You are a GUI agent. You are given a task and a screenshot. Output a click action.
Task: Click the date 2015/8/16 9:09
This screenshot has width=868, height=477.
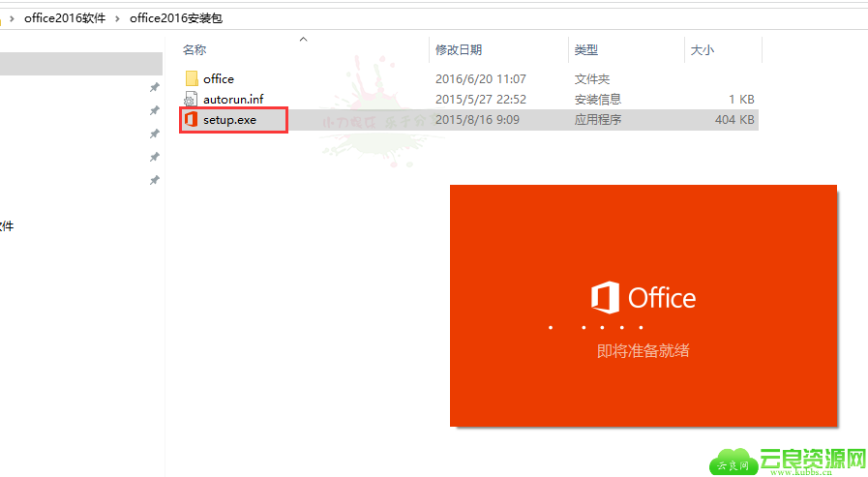click(x=477, y=120)
